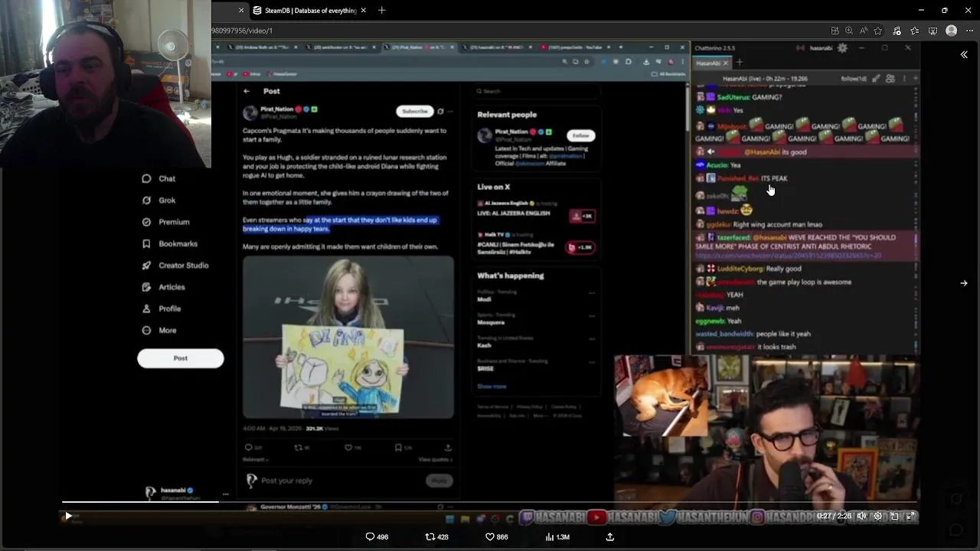Click the screenshot capture icon in Edge toolbar
980x551 pixels.
[x=933, y=31]
